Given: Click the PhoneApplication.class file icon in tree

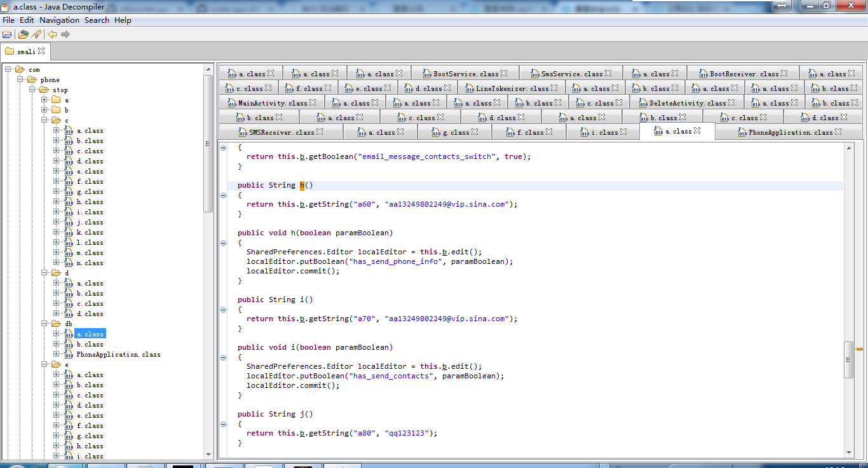Looking at the screenshot, I should (x=68, y=354).
